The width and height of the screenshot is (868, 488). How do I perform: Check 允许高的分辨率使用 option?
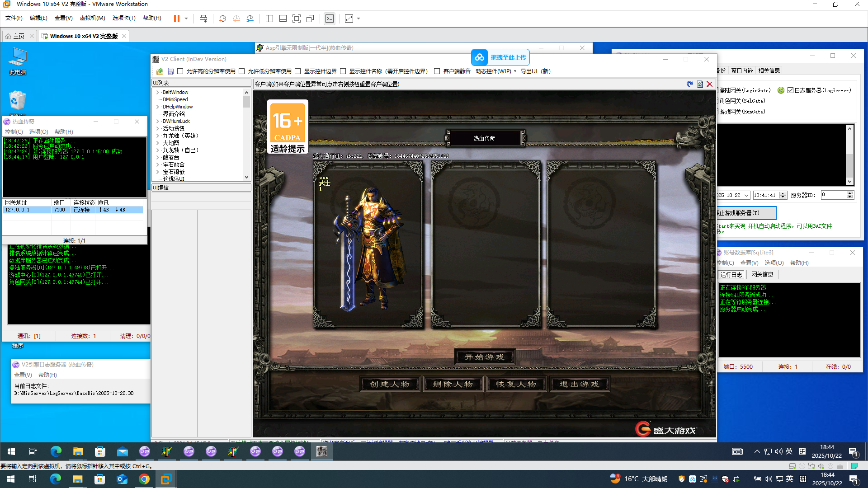click(180, 71)
